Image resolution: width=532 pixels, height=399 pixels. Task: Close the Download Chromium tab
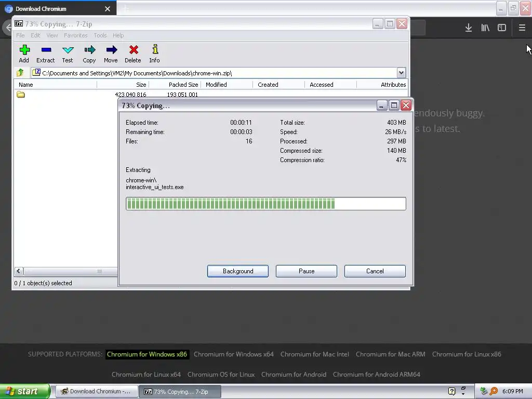(x=108, y=9)
